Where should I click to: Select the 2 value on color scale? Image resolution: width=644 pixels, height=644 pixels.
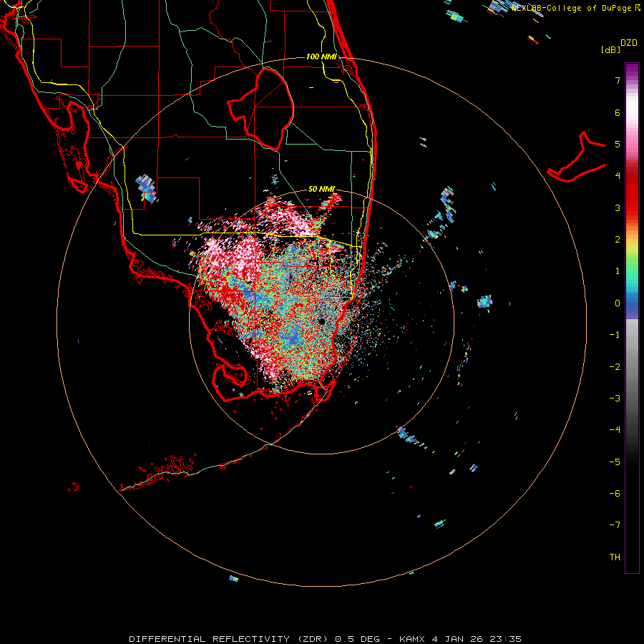point(618,240)
